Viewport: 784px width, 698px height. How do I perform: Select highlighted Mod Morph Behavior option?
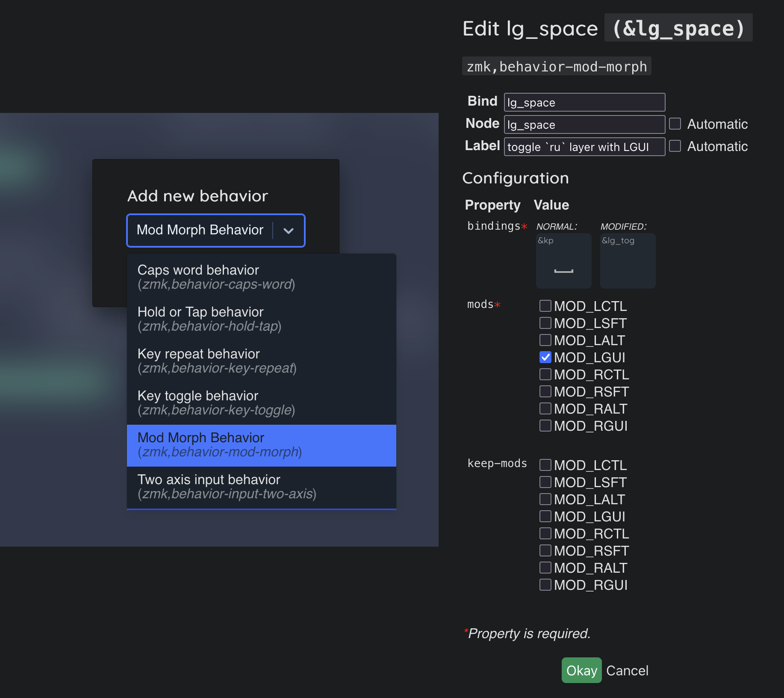(x=261, y=444)
